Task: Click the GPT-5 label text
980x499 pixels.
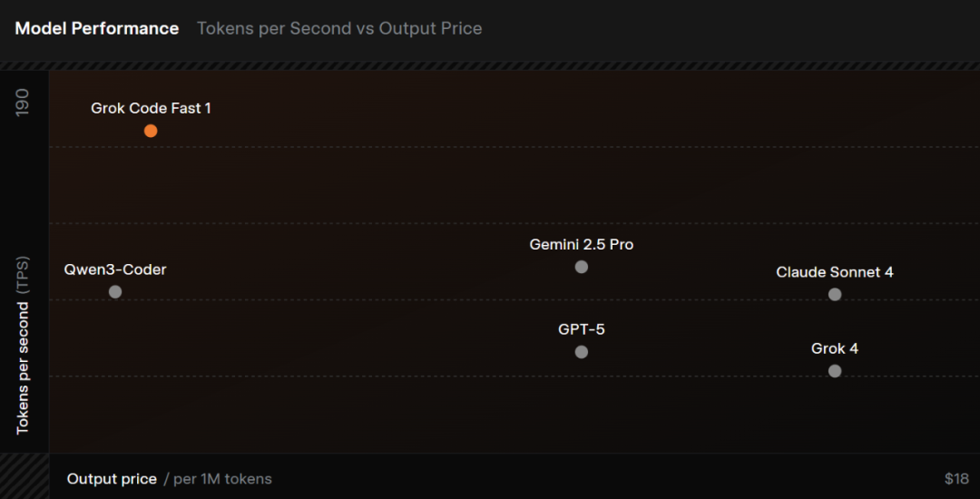Action: click(582, 329)
